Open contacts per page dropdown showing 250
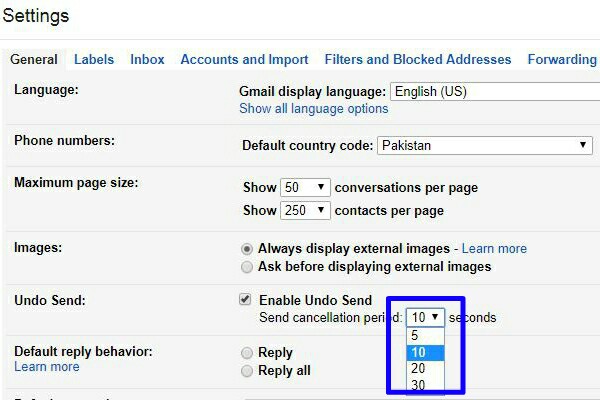This screenshot has width=600, height=400. [305, 211]
